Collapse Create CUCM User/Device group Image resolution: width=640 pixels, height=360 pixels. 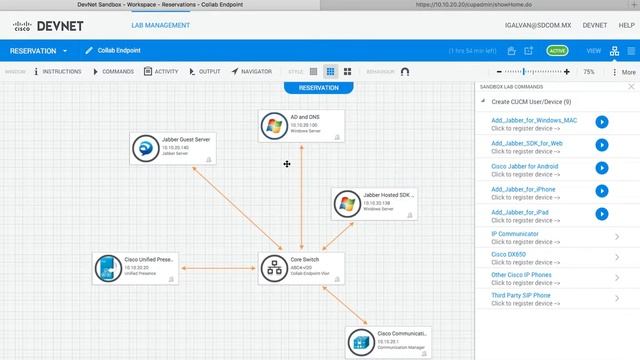point(483,101)
